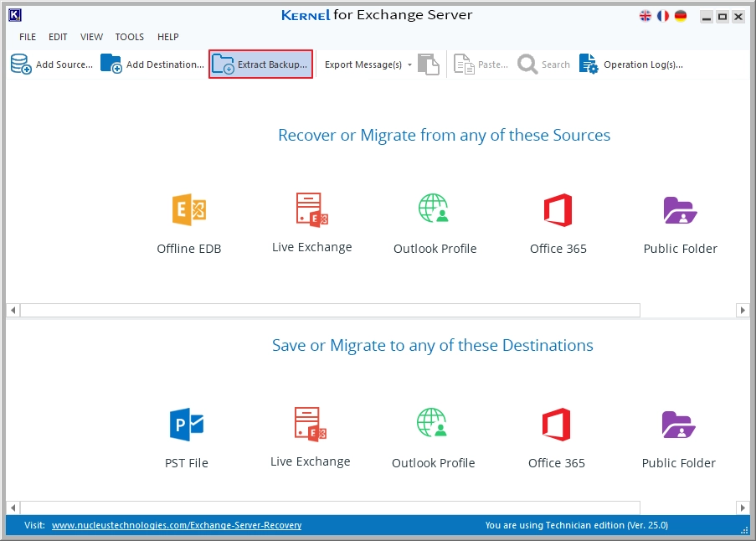
Task: Click left arrow of sources scrollbar
Action: click(x=13, y=310)
